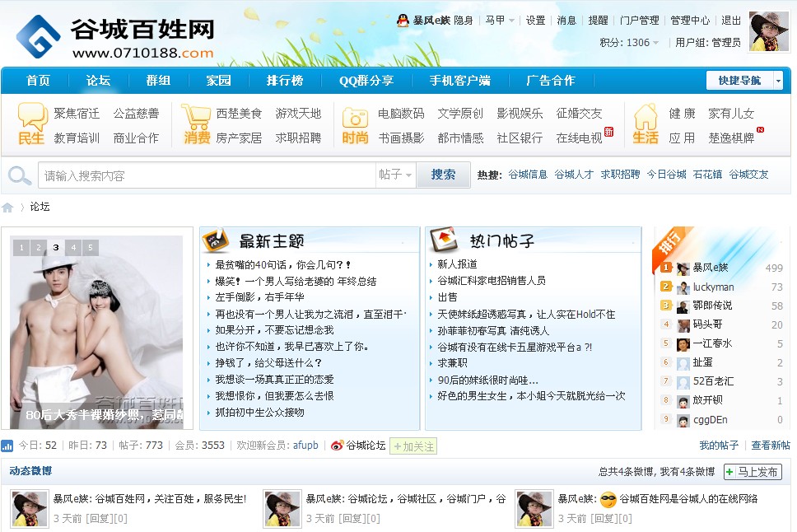
Task: Open the 电脑数码 category
Action: click(x=401, y=114)
